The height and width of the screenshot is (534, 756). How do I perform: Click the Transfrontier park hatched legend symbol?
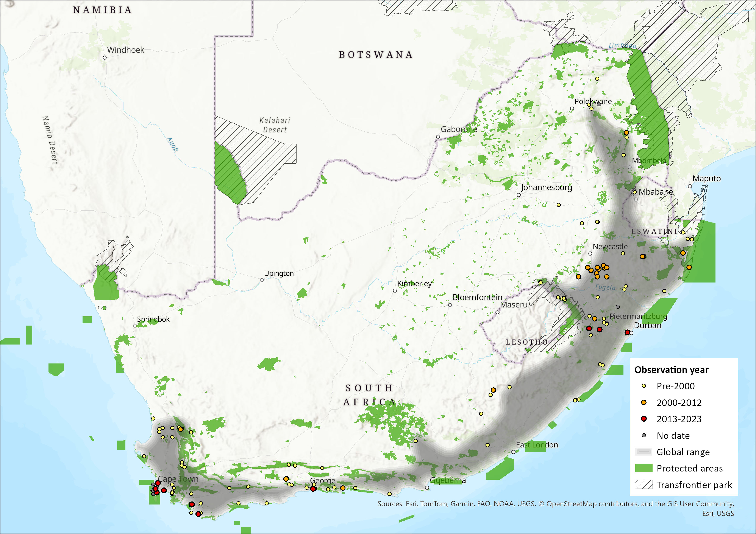click(643, 485)
